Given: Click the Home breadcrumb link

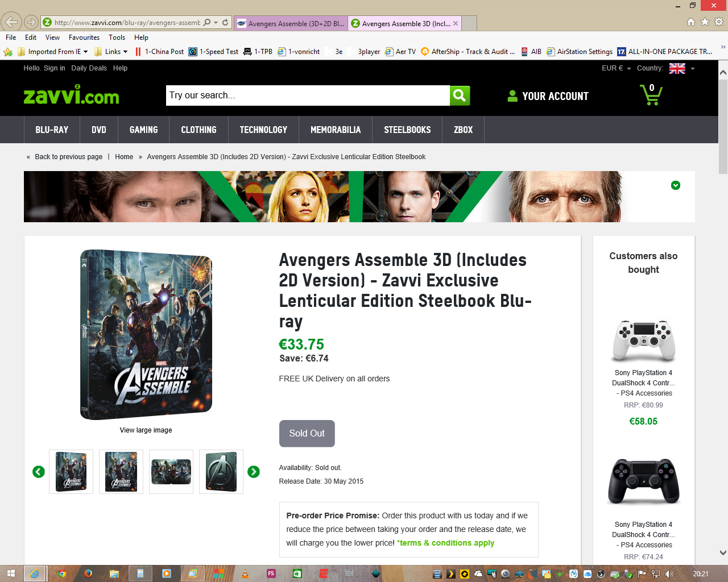Looking at the screenshot, I should pyautogui.click(x=124, y=157).
